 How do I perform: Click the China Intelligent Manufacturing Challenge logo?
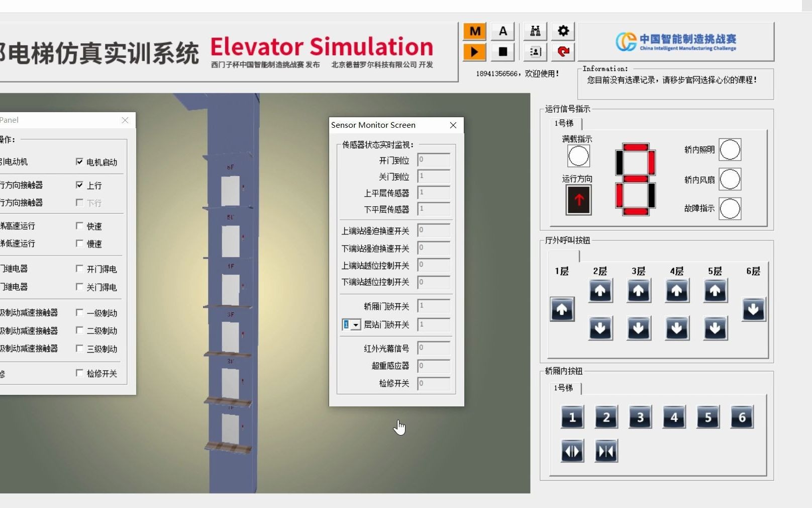(676, 42)
